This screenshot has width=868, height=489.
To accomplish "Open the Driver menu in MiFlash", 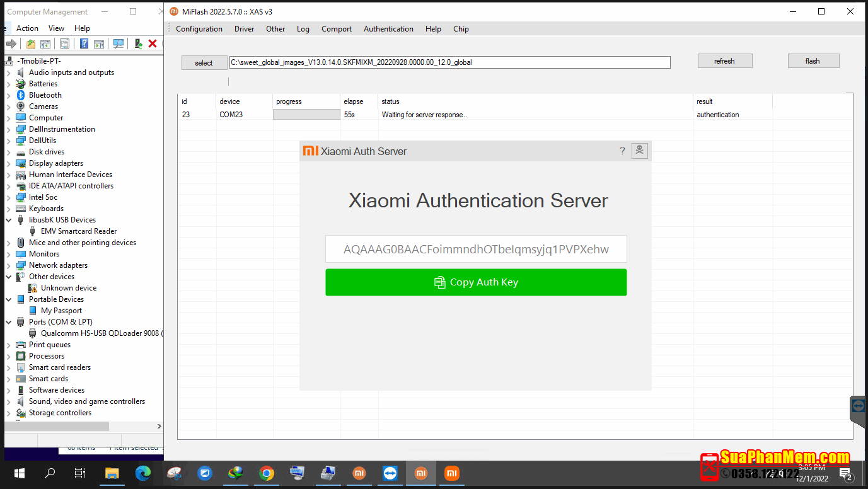I will tap(244, 29).
